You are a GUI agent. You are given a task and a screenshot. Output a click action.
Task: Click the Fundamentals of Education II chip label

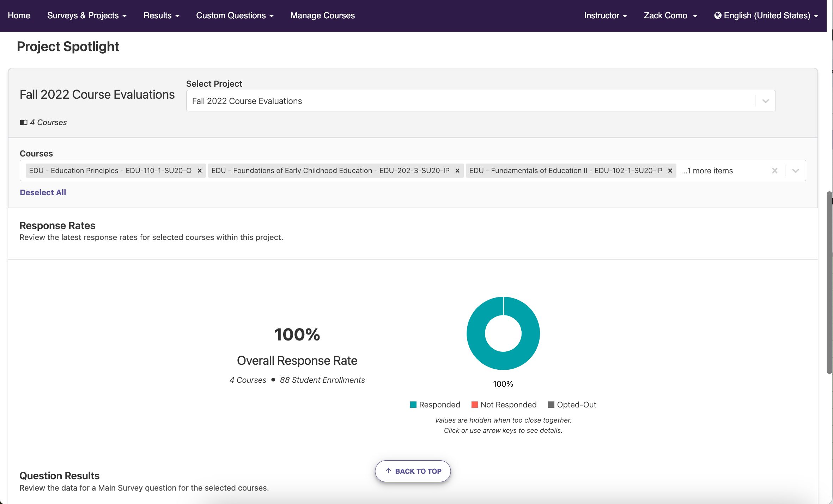(x=566, y=171)
